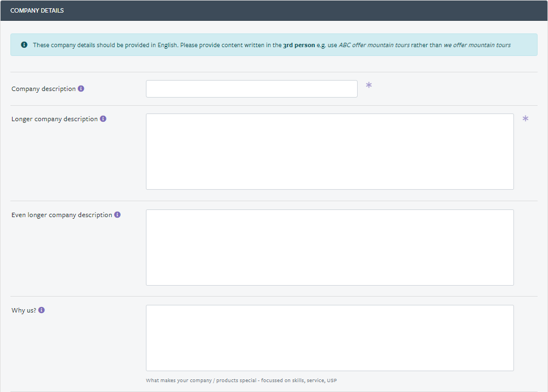Click the 'Company description' label text
Viewport: 548px width, 392px height.
pyautogui.click(x=44, y=89)
